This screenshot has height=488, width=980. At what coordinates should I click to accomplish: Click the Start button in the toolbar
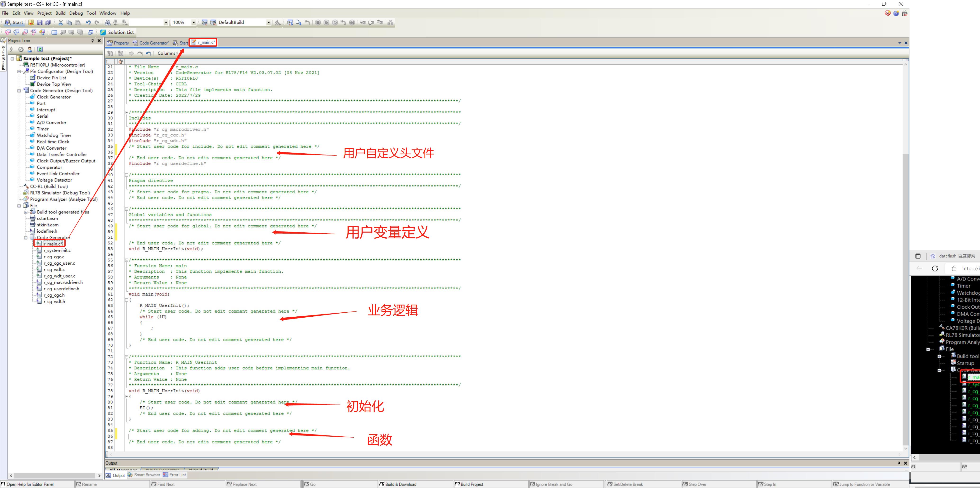tap(14, 22)
